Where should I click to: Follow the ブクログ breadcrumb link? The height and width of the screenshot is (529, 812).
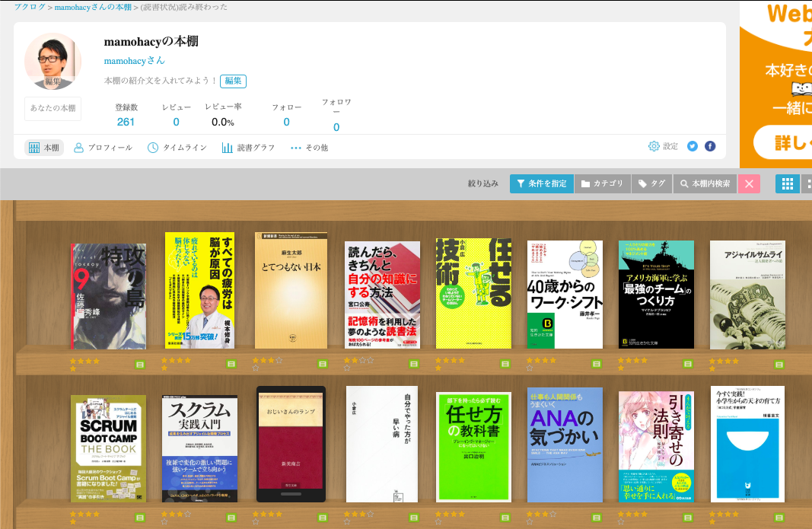[x=30, y=8]
